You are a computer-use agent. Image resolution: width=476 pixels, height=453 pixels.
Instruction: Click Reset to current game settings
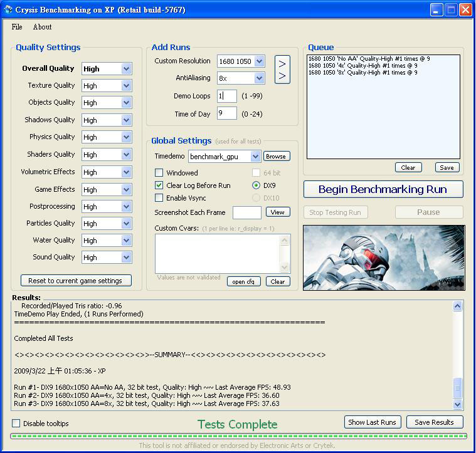[76, 281]
